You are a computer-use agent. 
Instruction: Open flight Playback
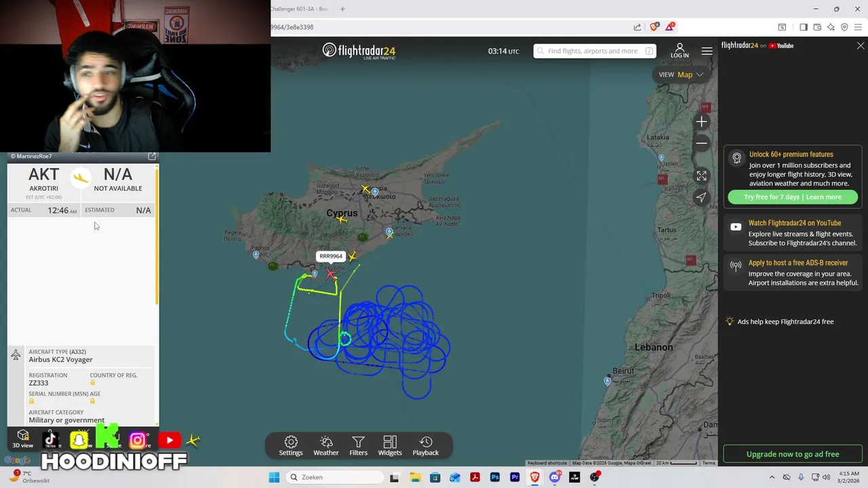426,446
